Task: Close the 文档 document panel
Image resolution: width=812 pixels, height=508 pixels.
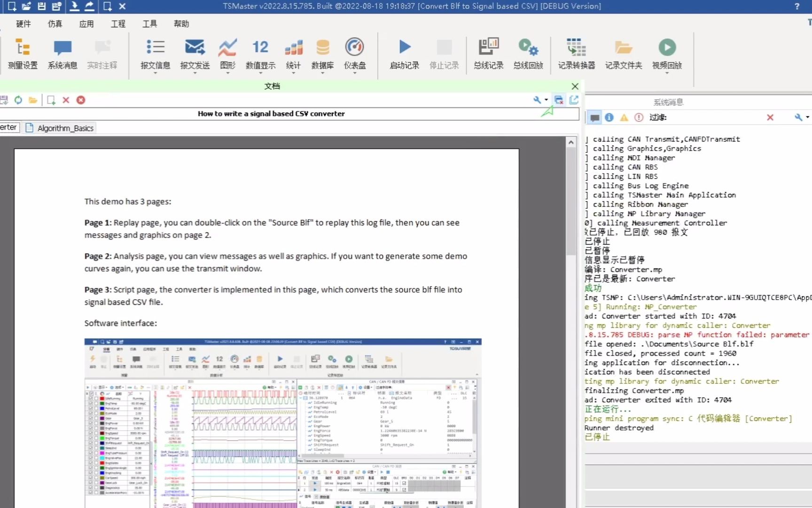Action: pos(575,86)
